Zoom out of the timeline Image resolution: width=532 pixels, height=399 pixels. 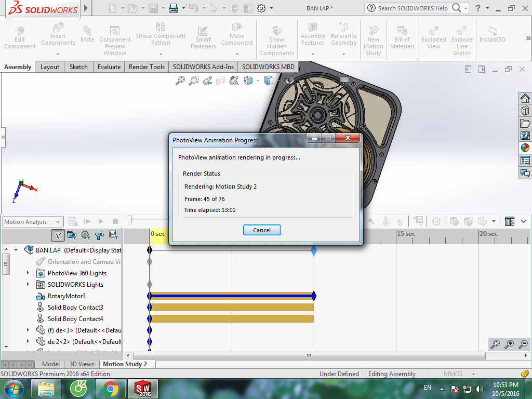(x=523, y=344)
